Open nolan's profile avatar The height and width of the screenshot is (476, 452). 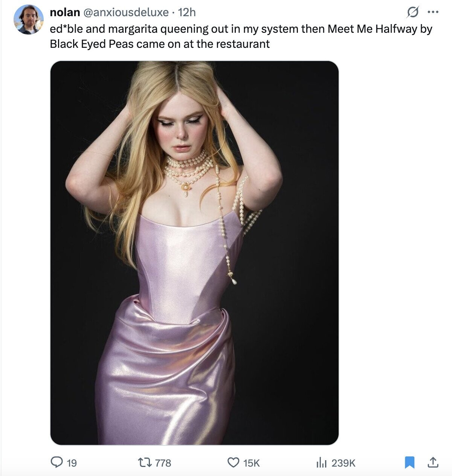click(x=29, y=20)
